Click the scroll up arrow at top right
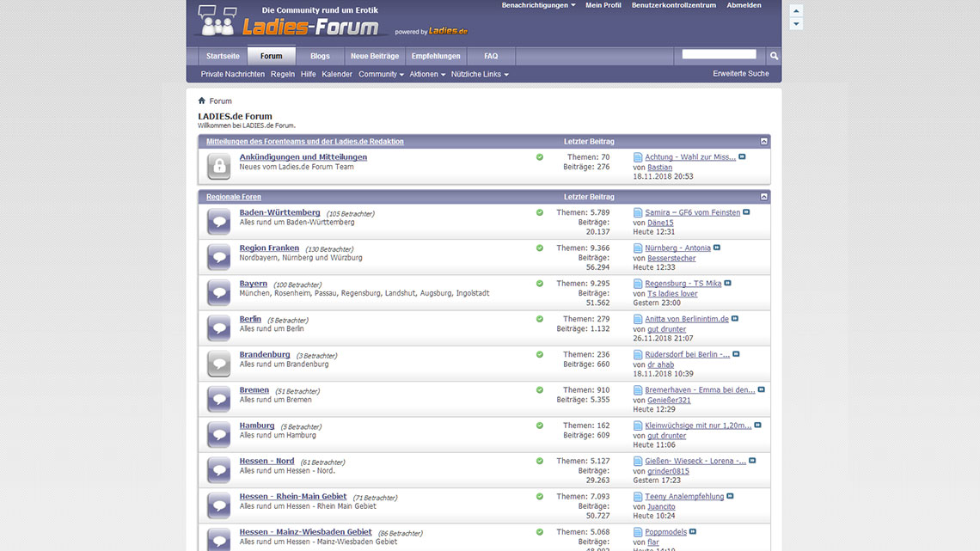 pyautogui.click(x=796, y=11)
